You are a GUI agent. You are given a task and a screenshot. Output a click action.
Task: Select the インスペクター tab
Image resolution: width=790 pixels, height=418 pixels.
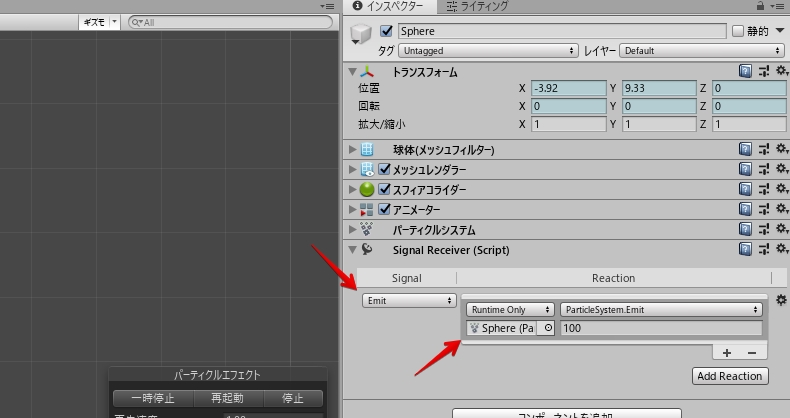[x=388, y=6]
